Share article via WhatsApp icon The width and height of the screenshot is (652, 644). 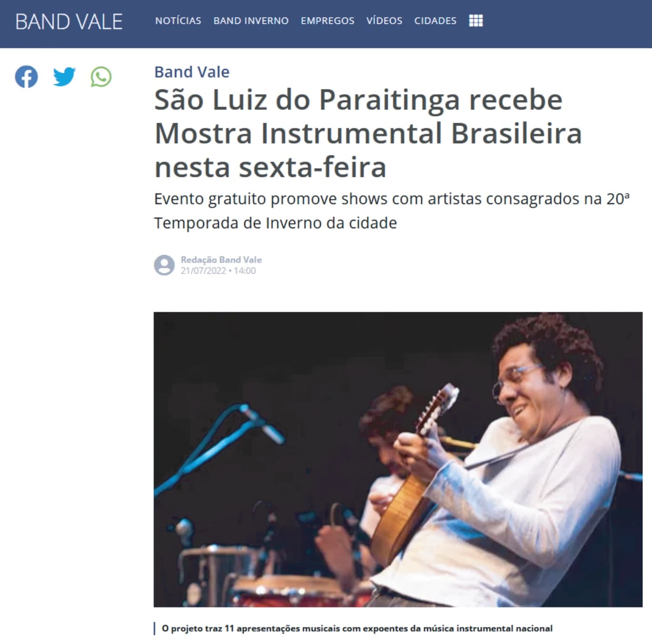tap(101, 77)
